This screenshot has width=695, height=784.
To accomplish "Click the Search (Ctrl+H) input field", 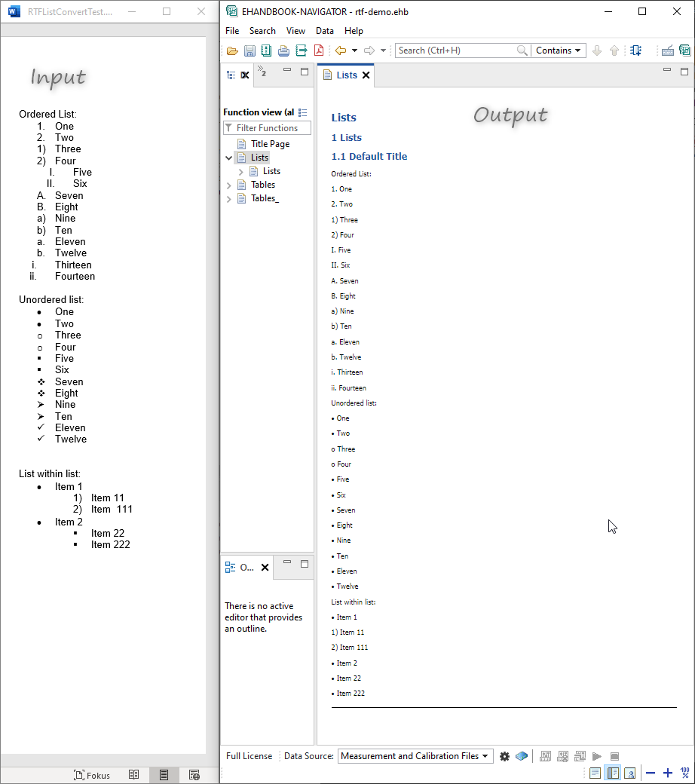I will (x=456, y=51).
